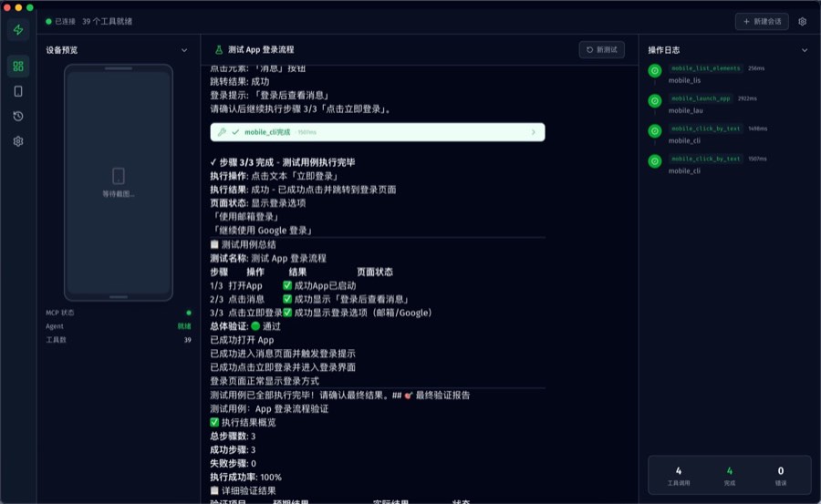Select the mobile_click_by_text tag with 1507ms
The width and height of the screenshot is (821, 504).
pyautogui.click(x=705, y=159)
